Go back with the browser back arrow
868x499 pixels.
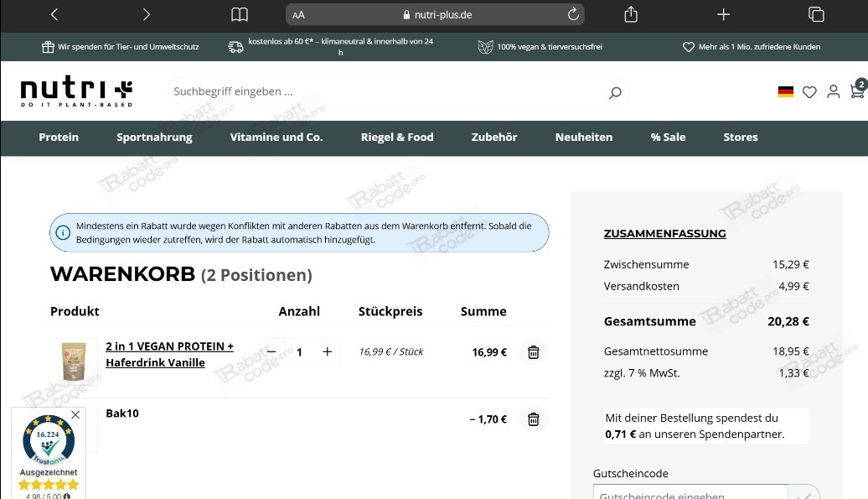tap(54, 14)
